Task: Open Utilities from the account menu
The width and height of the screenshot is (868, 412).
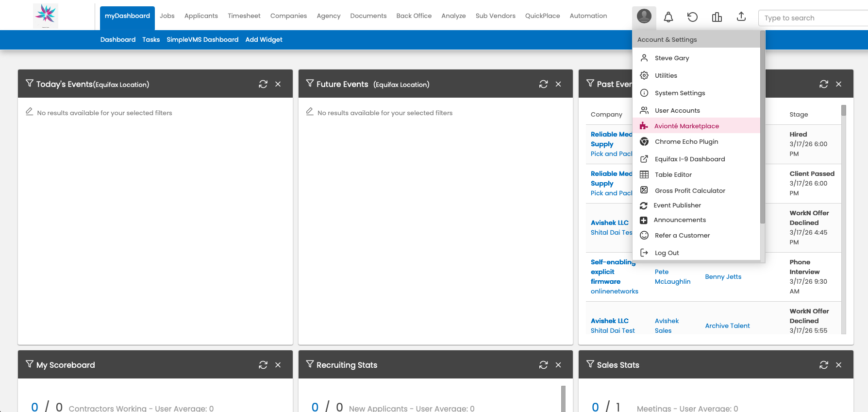Action: pos(696,75)
